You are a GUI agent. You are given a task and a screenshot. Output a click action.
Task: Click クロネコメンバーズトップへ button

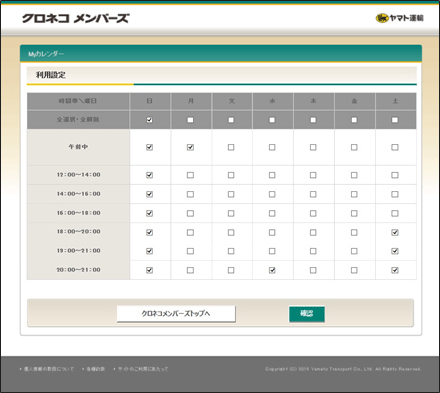[x=176, y=314]
